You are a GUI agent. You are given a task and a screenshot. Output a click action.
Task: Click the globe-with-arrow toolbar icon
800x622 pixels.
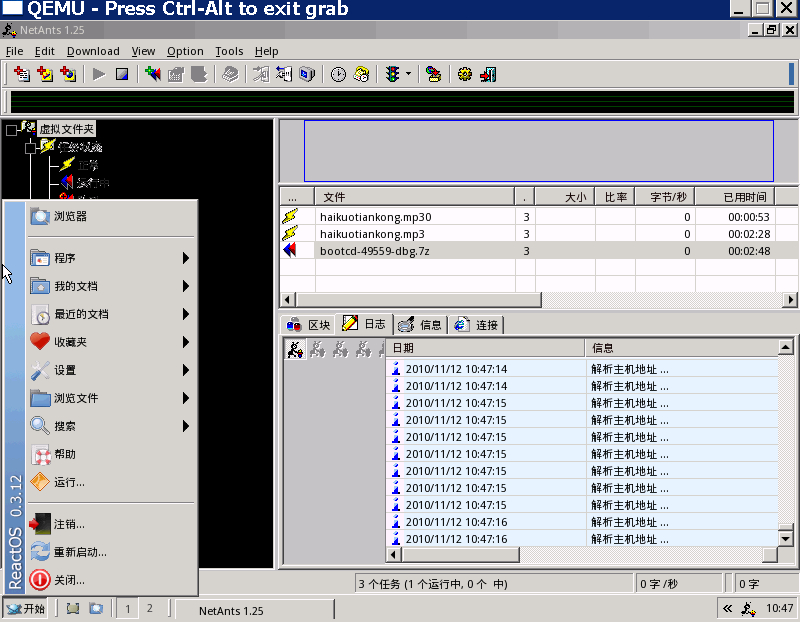point(434,74)
